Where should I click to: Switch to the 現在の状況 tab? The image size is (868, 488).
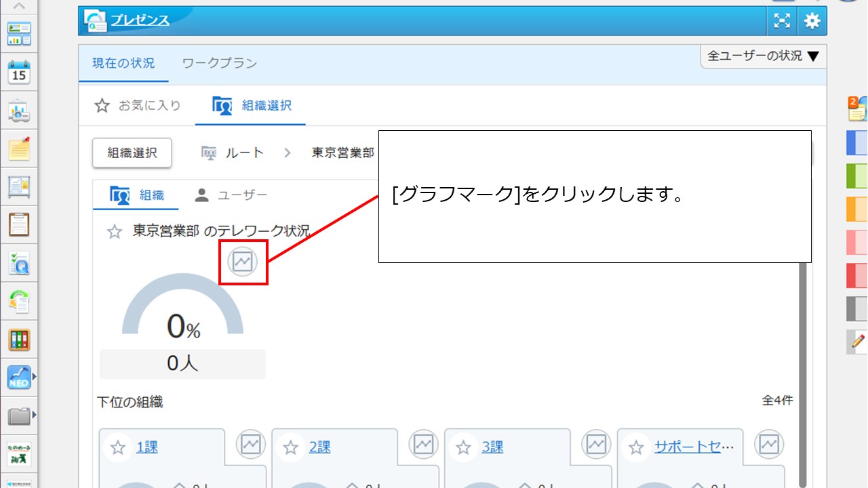click(x=123, y=63)
